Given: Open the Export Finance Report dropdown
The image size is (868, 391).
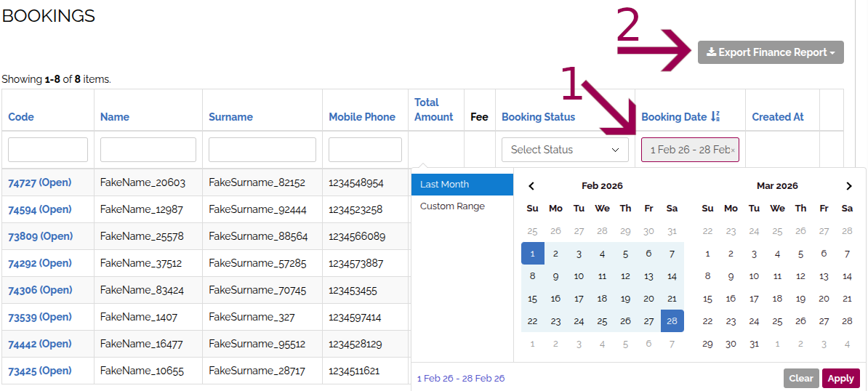Looking at the screenshot, I should pos(771,52).
